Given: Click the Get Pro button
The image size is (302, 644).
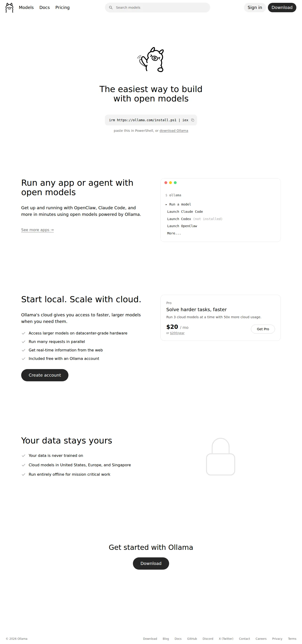Looking at the screenshot, I should tap(263, 329).
